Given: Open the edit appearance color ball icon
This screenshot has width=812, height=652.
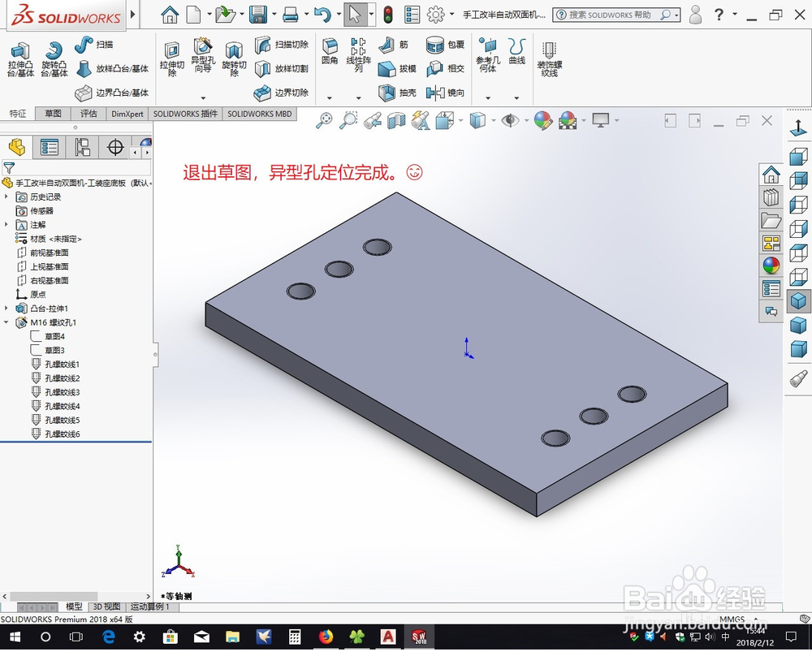Looking at the screenshot, I should 542,121.
